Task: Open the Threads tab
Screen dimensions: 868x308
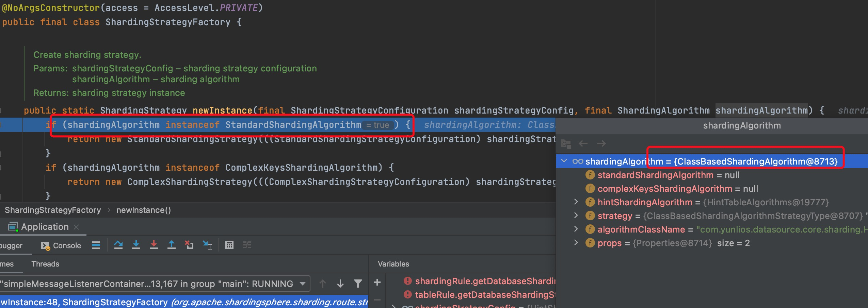Action: pyautogui.click(x=45, y=264)
